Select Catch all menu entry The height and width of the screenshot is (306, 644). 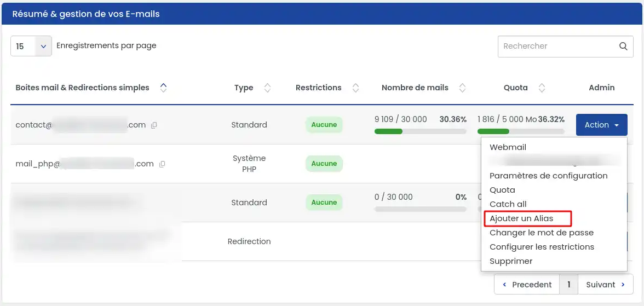pyautogui.click(x=508, y=204)
